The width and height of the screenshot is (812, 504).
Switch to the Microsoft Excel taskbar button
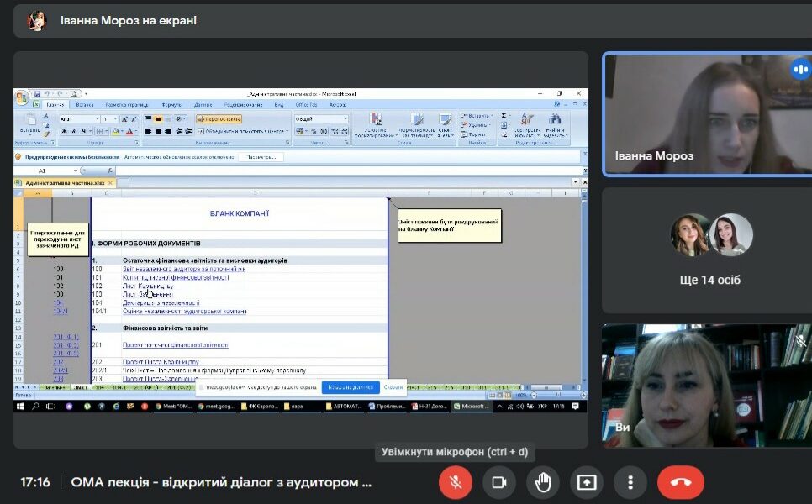click(471, 407)
